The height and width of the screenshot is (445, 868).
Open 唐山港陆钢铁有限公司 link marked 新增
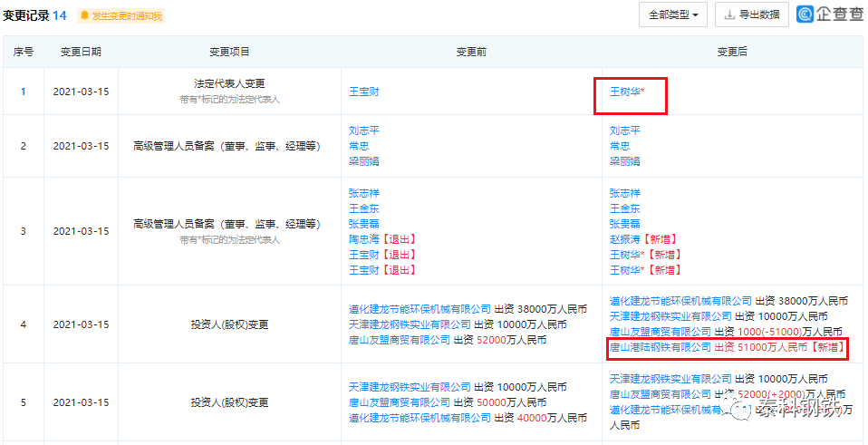pos(660,348)
